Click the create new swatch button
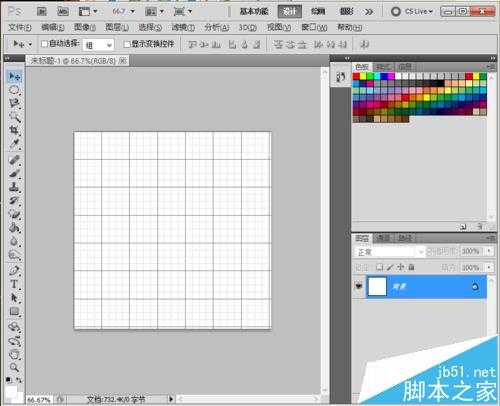 (463, 227)
